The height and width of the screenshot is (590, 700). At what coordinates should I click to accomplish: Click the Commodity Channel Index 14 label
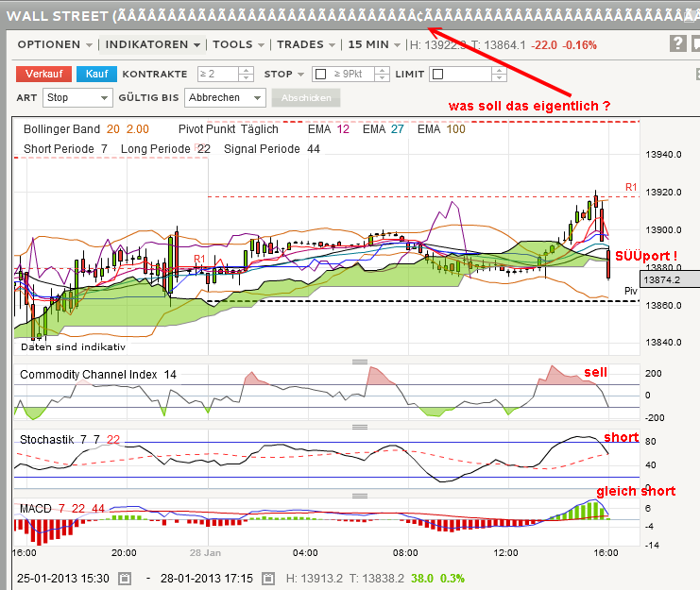tap(98, 375)
